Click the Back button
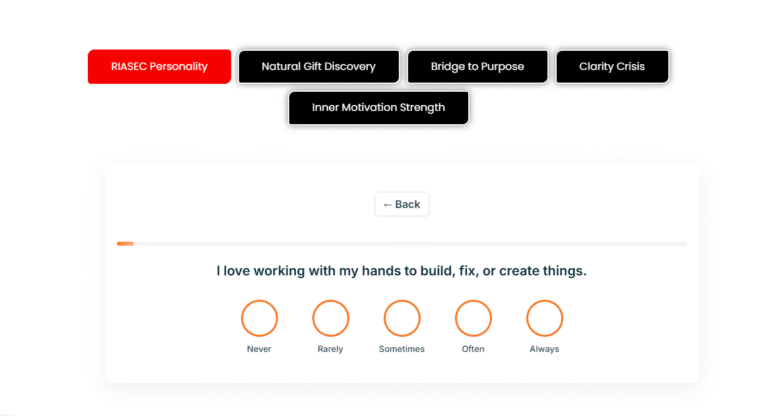The image size is (768, 416). pos(402,204)
